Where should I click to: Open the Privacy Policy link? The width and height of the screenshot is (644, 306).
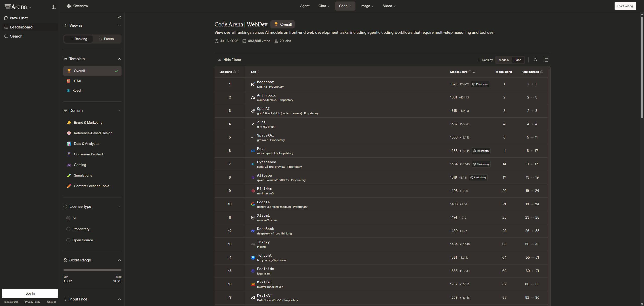tap(32, 302)
